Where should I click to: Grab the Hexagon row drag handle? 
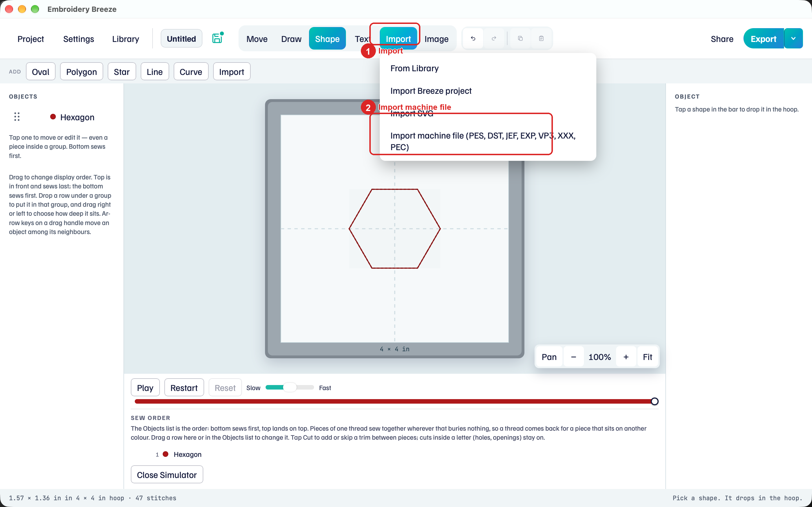point(17,117)
